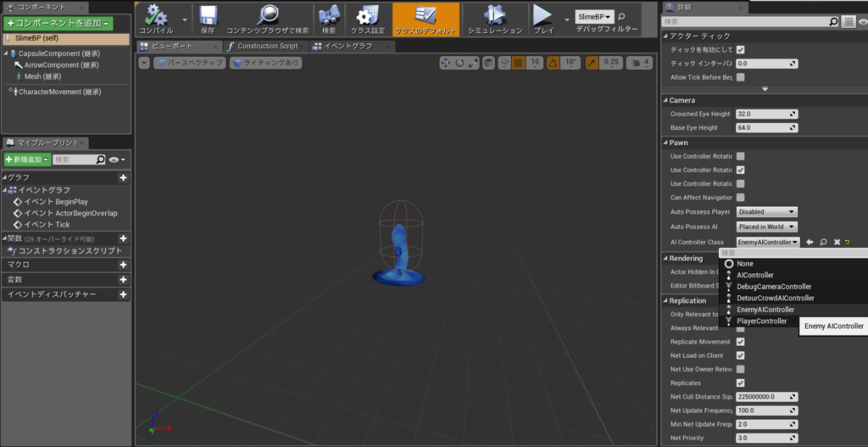
Task: Enable Allow Tick Before Begin Play checkbox
Action: [740, 77]
